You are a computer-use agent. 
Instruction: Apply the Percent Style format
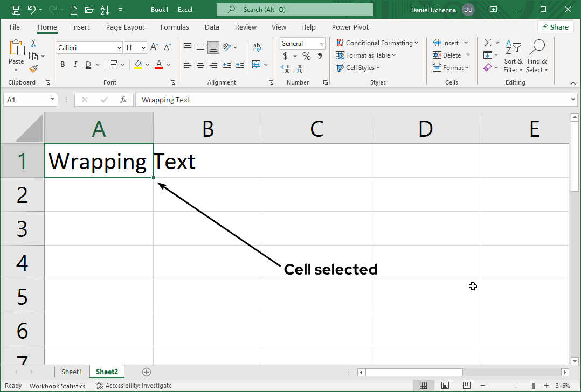(x=306, y=55)
